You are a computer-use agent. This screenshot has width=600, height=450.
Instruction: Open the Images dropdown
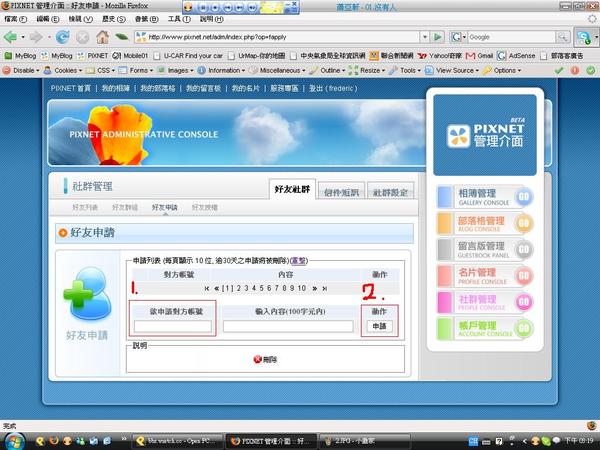(x=176, y=70)
